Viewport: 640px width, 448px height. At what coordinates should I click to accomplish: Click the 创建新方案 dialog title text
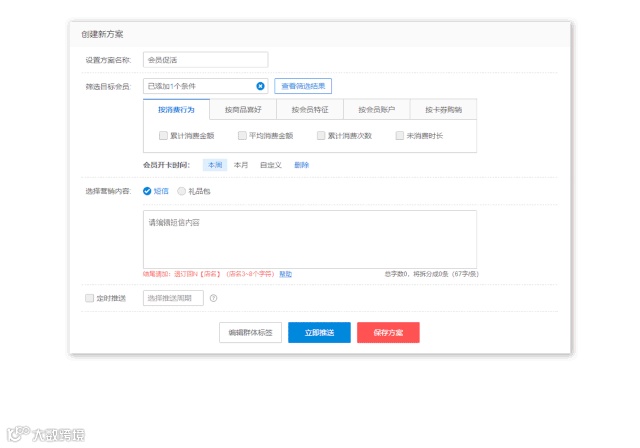pyautogui.click(x=102, y=34)
